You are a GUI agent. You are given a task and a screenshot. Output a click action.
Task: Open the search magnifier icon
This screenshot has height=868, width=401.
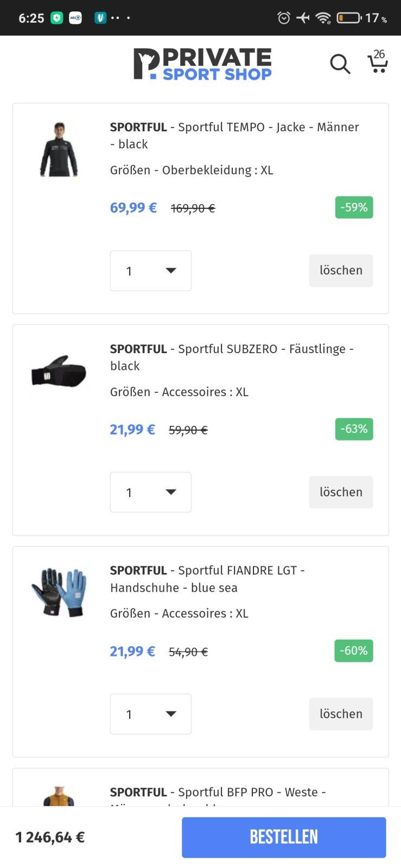point(340,64)
